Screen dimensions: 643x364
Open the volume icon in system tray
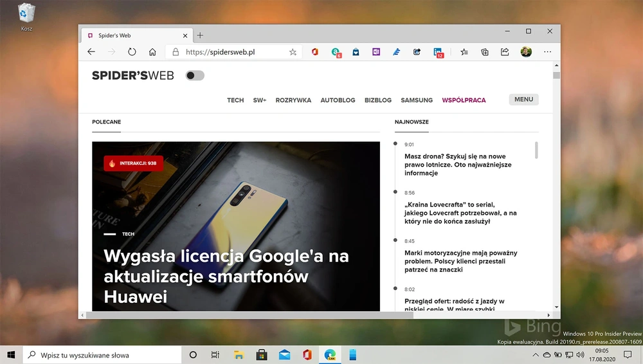(x=580, y=355)
